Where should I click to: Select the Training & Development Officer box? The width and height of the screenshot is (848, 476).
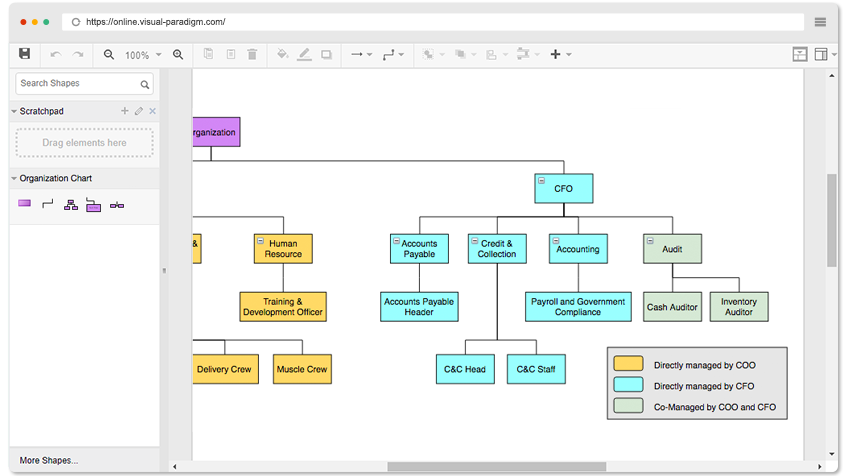click(283, 307)
